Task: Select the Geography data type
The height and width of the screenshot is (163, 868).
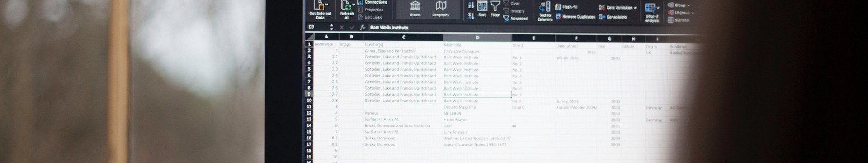Action: [440, 9]
